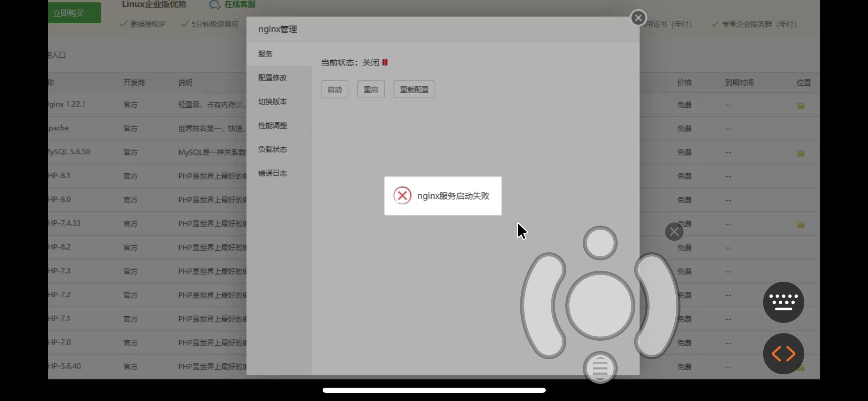Click the 启动 button
The width and height of the screenshot is (868, 401).
(x=335, y=89)
